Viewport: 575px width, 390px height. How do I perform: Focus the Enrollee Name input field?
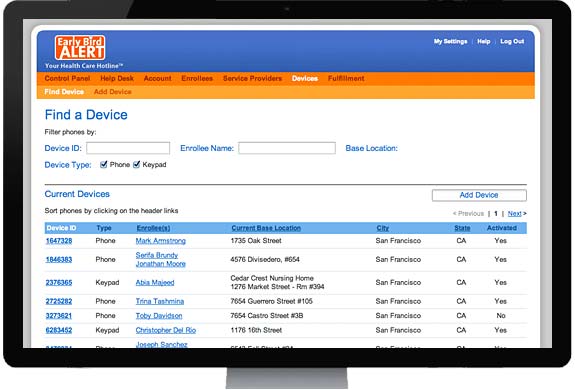(x=287, y=148)
